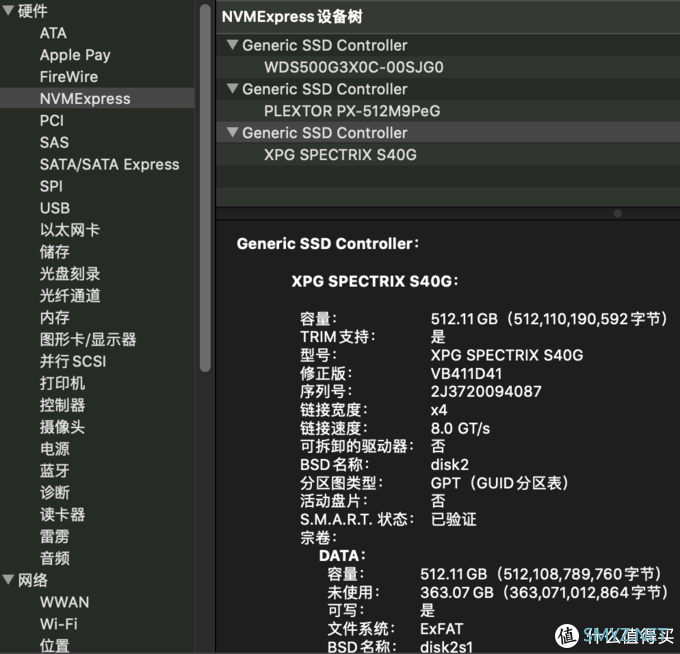The width and height of the screenshot is (680, 654).
Task: Collapse the 网络 section triangle
Action: click(8, 579)
